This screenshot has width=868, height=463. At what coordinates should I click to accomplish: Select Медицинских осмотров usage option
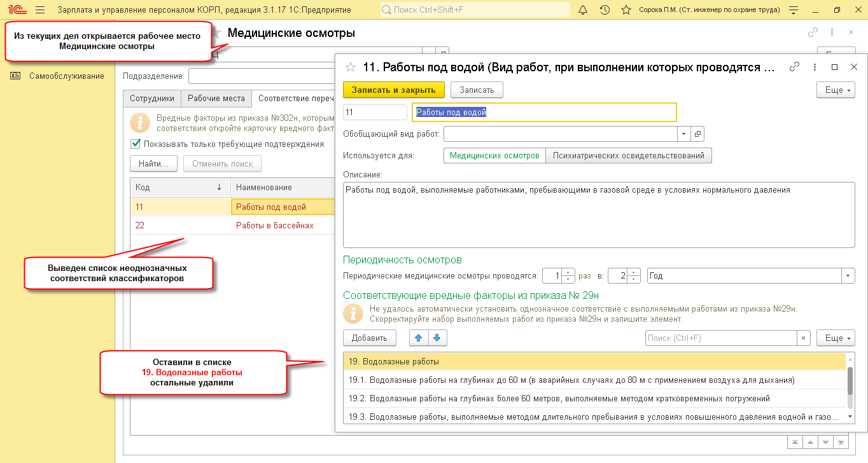pos(494,155)
